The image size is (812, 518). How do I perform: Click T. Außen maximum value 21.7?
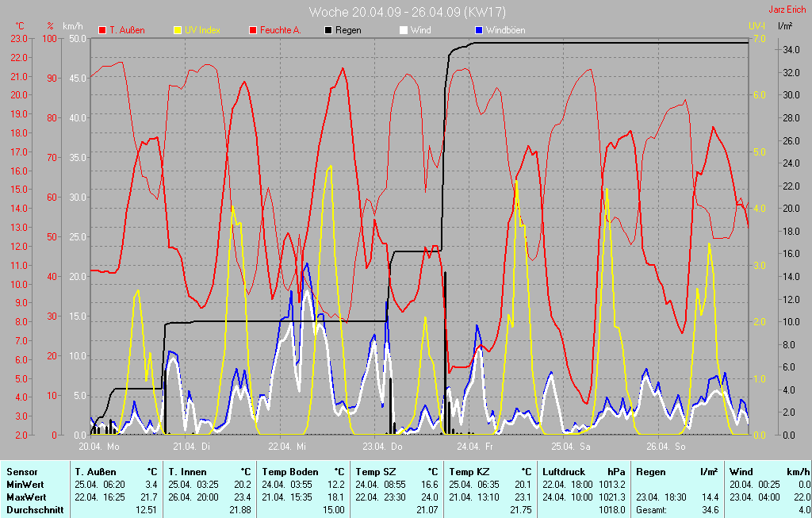149,497
